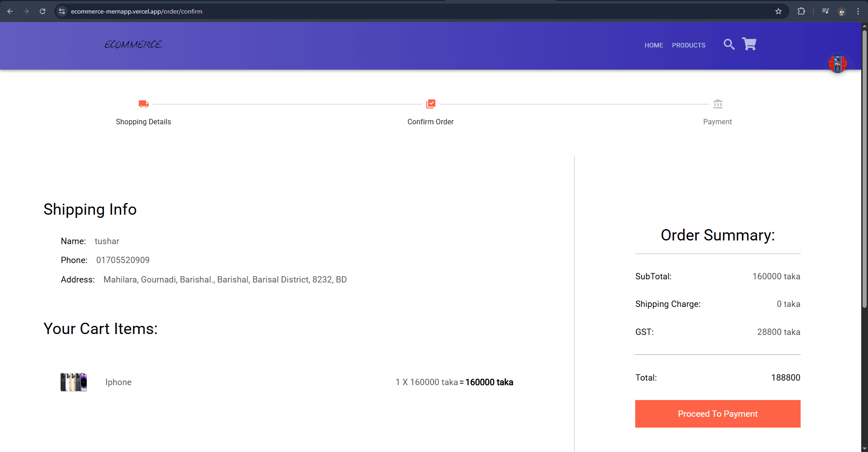This screenshot has height=452, width=868.
Task: Open the user avatar below the navbar
Action: point(837,63)
